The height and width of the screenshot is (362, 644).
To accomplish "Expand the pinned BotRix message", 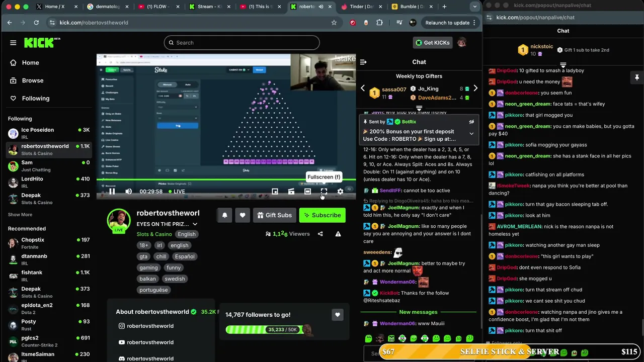I will coord(471,134).
